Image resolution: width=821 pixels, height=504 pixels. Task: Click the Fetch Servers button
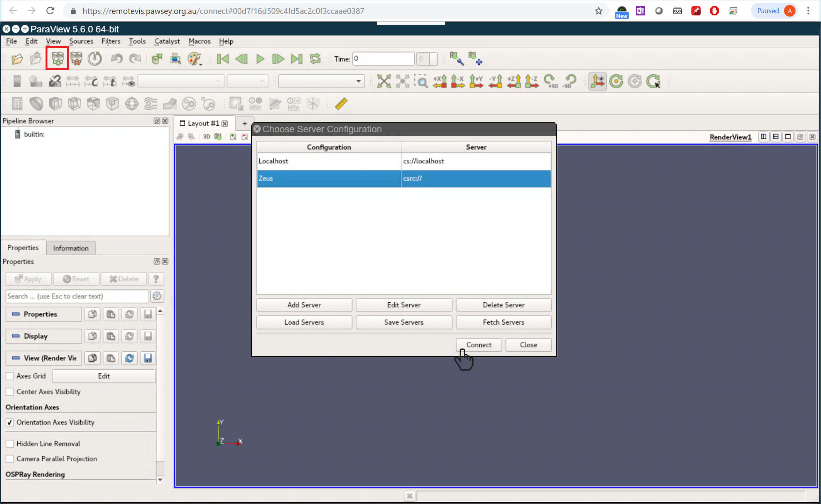click(503, 322)
